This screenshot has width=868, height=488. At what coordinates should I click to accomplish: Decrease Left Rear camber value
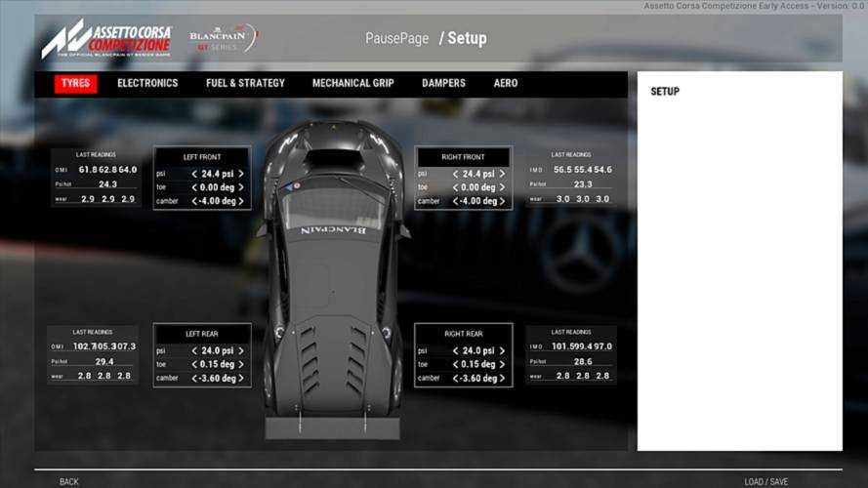coord(194,379)
